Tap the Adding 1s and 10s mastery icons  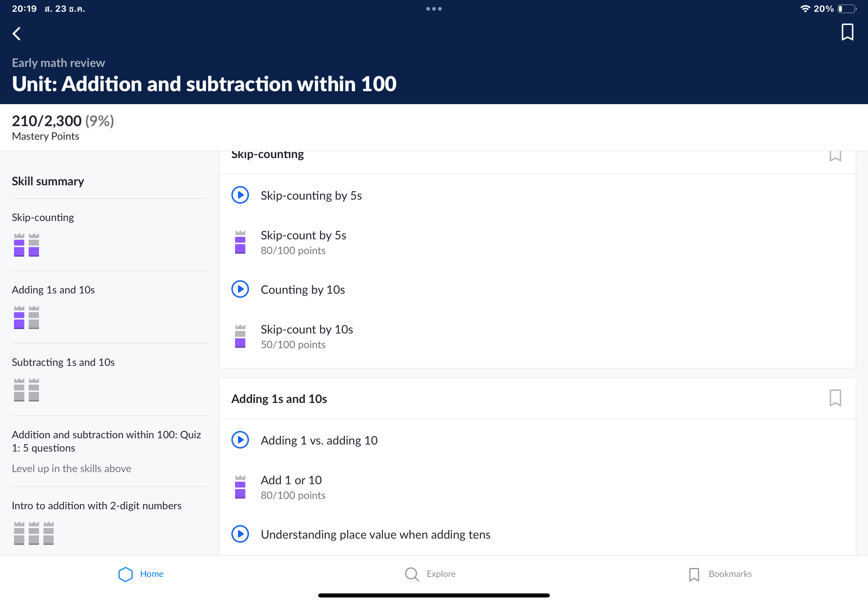pos(26,317)
